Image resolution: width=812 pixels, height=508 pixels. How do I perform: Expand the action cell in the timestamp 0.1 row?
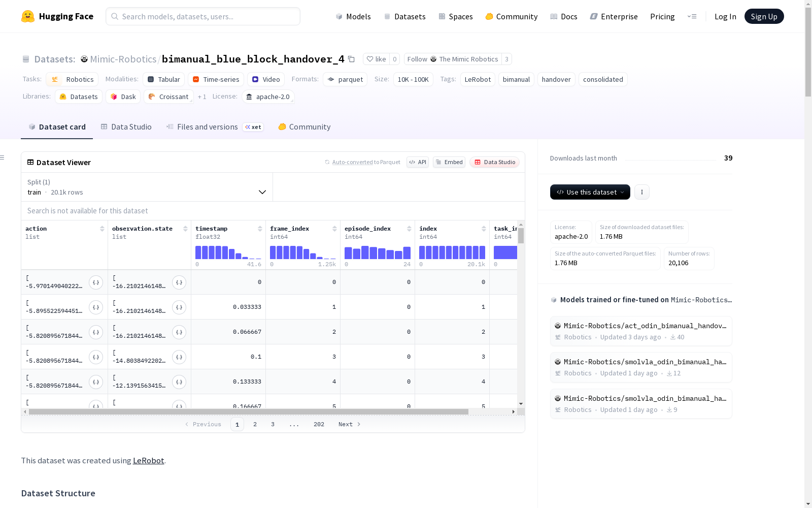96,357
